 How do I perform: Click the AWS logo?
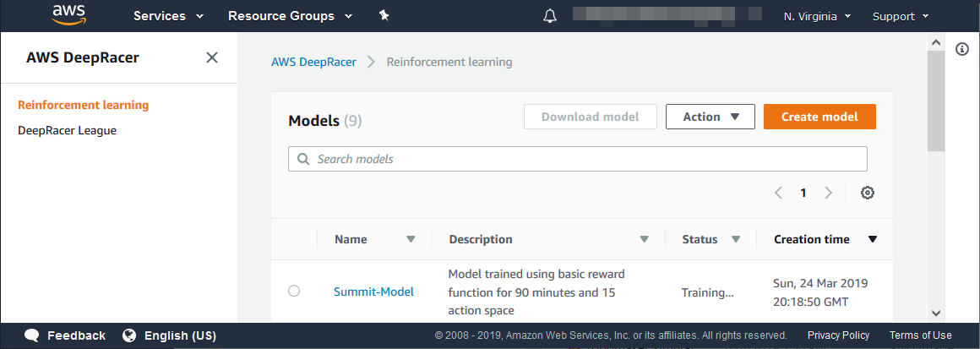click(x=69, y=14)
